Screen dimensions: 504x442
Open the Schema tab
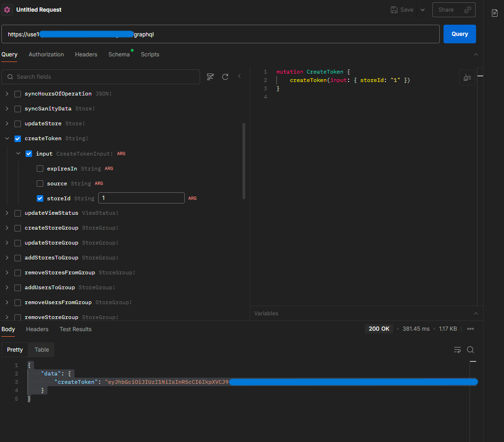click(119, 54)
